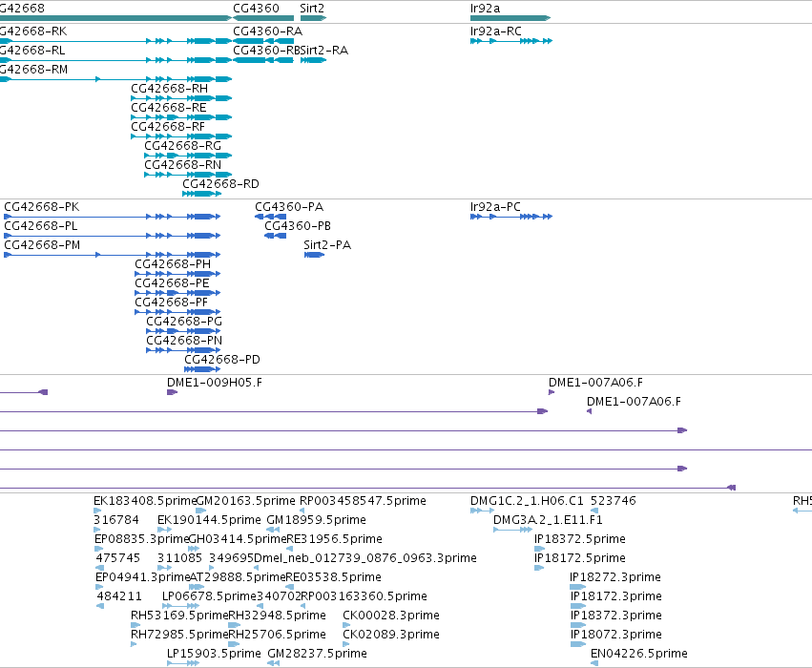This screenshot has width=812, height=668.
Task: Select the RP003458547.5prime label
Action: click(x=363, y=501)
